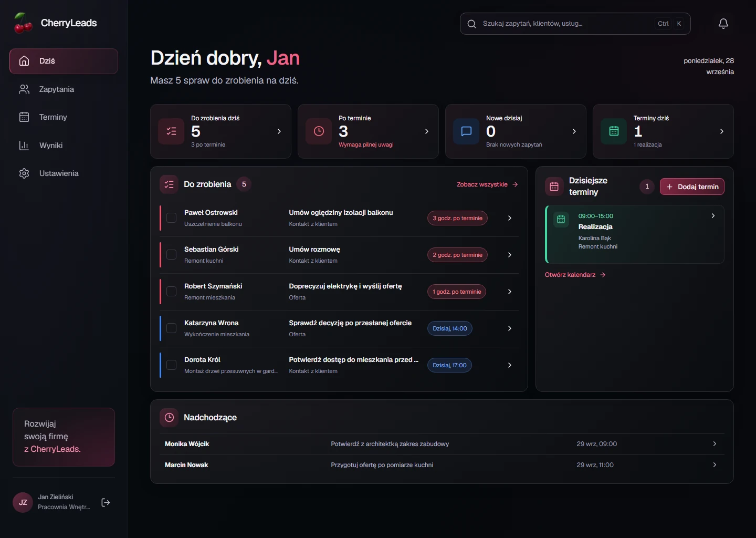Click the 3 godz. po terminie badge
This screenshot has height=538, width=756.
pos(457,218)
